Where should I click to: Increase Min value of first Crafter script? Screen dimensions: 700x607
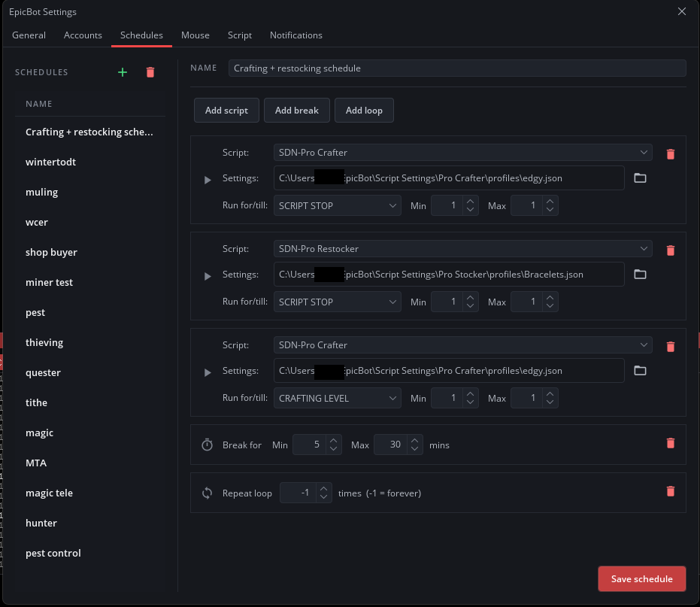tap(470, 202)
